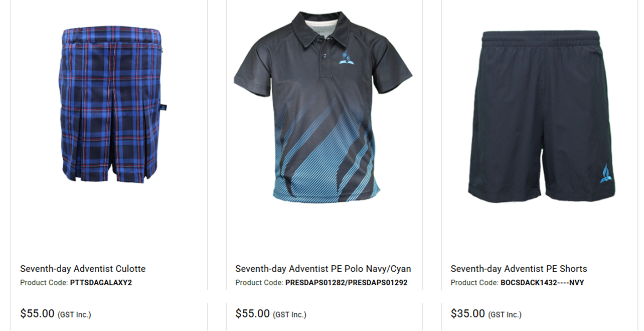Viewport: 644px width, 331px height.
Task: Select product code PTTSDAGALAXY2
Action: coord(101,283)
